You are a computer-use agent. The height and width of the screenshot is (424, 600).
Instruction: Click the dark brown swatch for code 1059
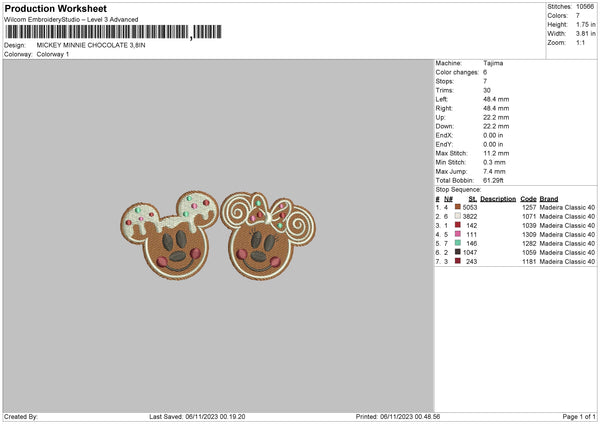457,252
